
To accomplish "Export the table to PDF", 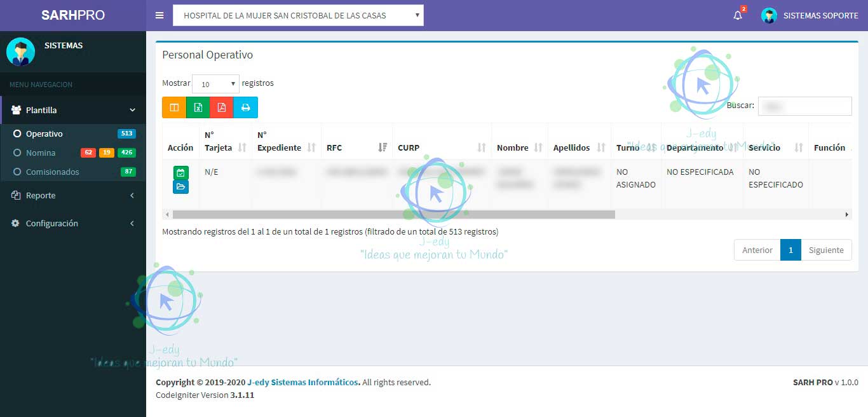I will pyautogui.click(x=221, y=107).
